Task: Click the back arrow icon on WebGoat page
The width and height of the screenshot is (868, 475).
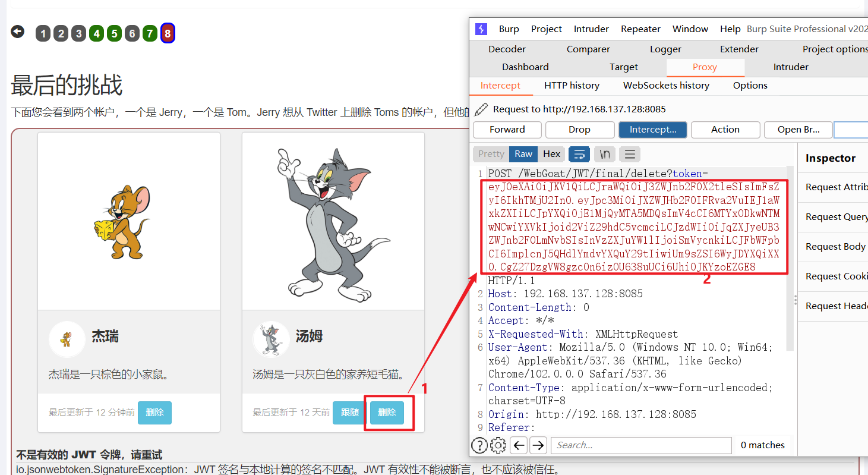Action: click(x=18, y=32)
